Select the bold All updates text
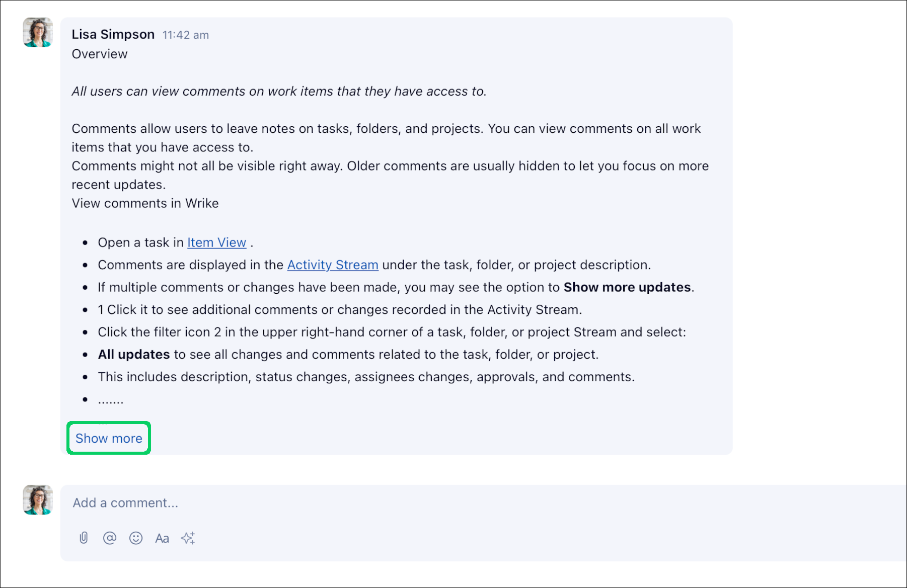907x588 pixels. 133,354
